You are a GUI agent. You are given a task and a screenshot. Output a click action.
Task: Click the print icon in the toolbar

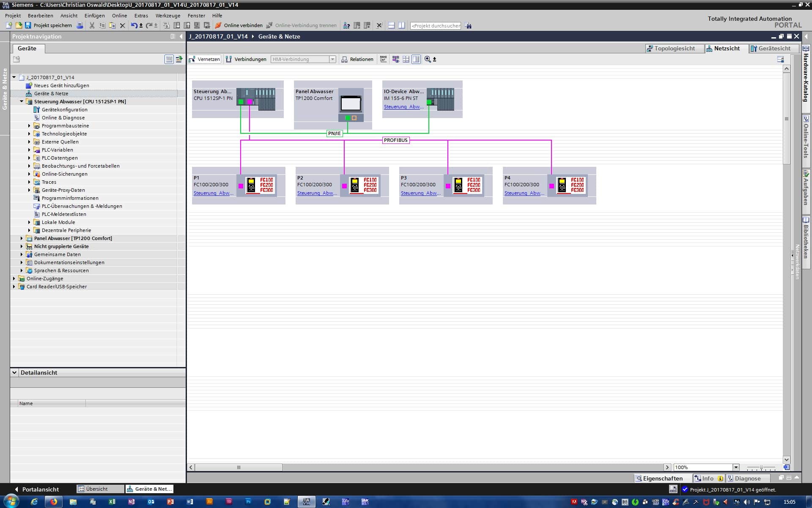point(80,25)
